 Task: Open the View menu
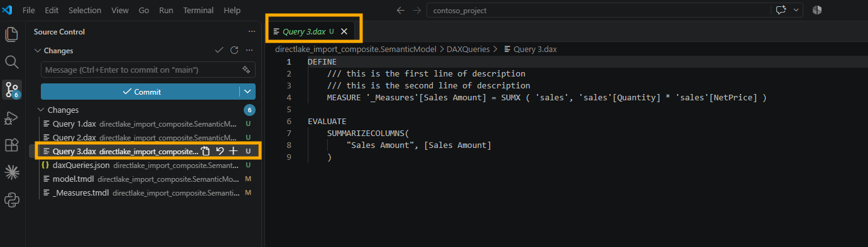pyautogui.click(x=120, y=10)
